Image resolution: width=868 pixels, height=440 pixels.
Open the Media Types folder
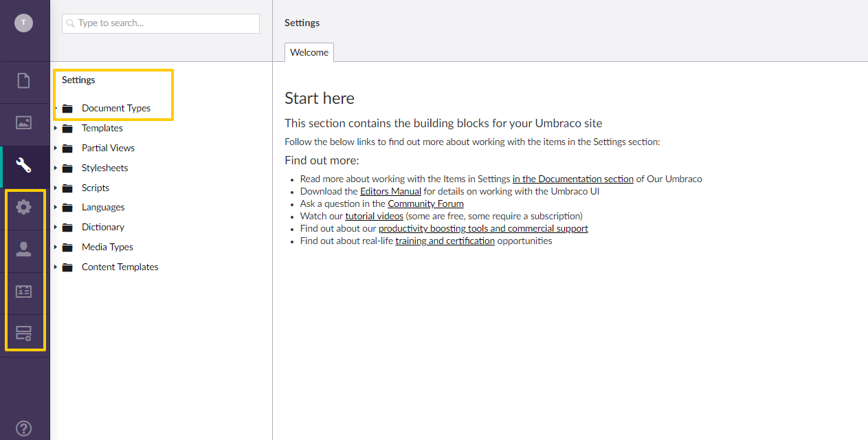tap(107, 247)
